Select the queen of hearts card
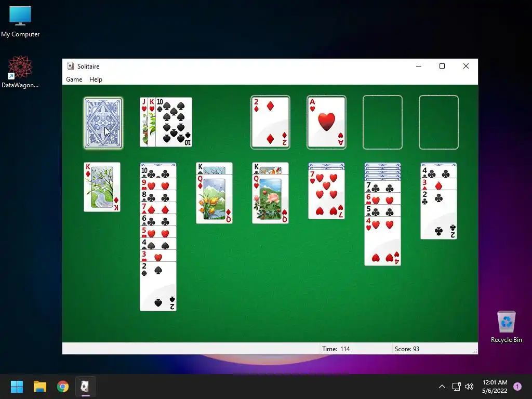The width and height of the screenshot is (532, 399). pos(270,199)
